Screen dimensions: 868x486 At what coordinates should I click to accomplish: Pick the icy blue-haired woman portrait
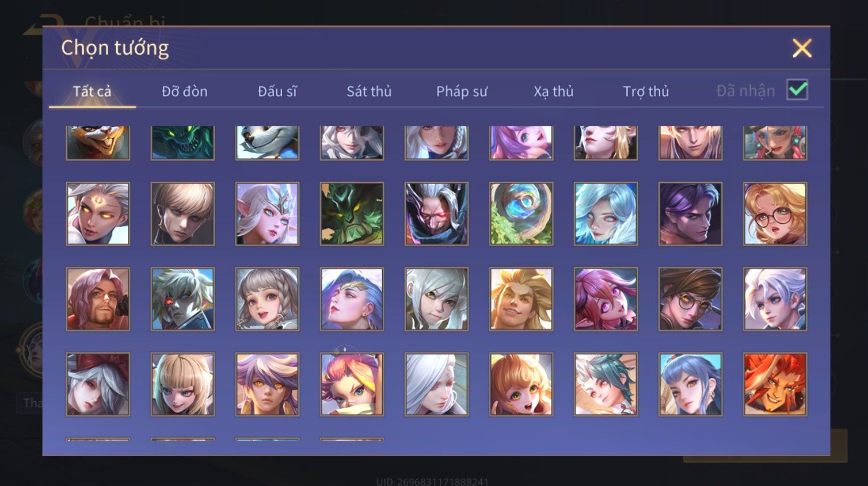[x=606, y=214]
